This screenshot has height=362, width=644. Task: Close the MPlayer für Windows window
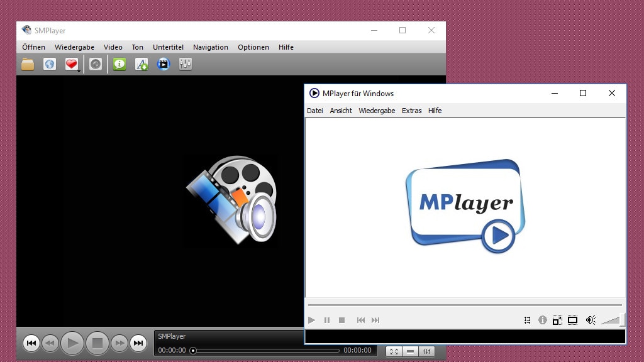611,93
